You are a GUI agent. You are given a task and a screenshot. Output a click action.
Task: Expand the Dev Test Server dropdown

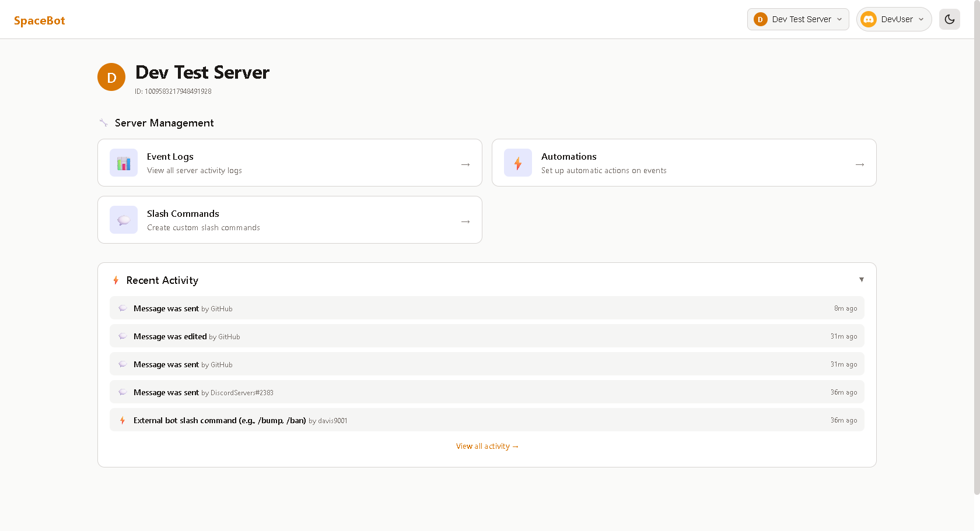(x=838, y=19)
